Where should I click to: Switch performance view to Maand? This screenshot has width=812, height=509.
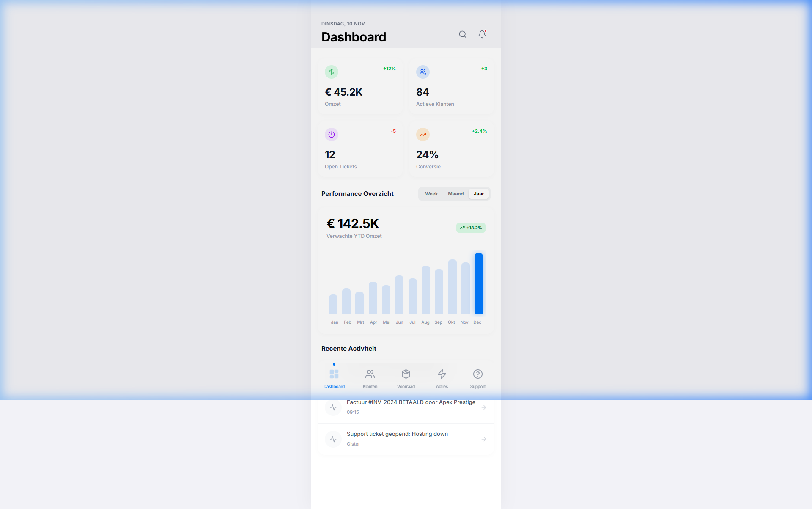455,193
